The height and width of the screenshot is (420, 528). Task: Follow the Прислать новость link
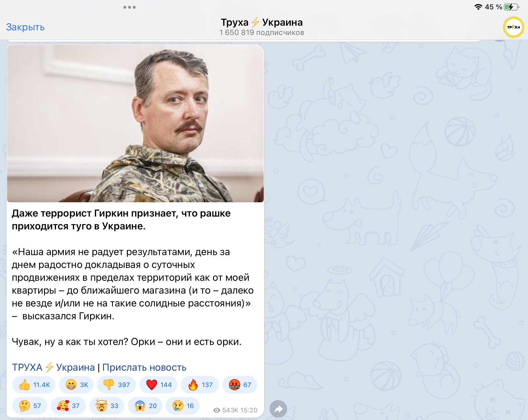click(144, 367)
